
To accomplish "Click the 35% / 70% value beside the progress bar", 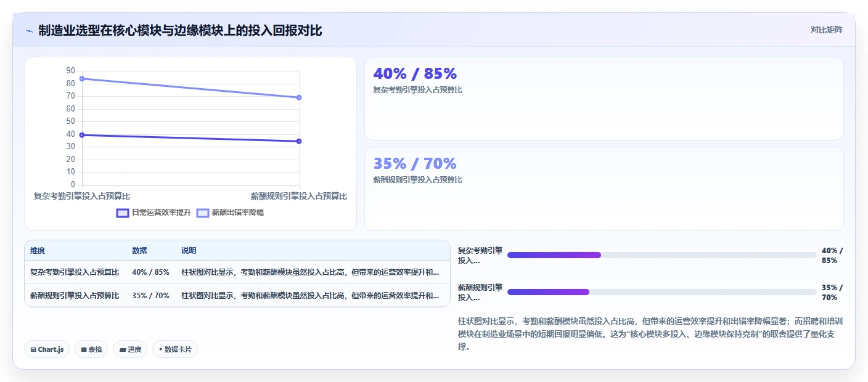I will point(832,293).
